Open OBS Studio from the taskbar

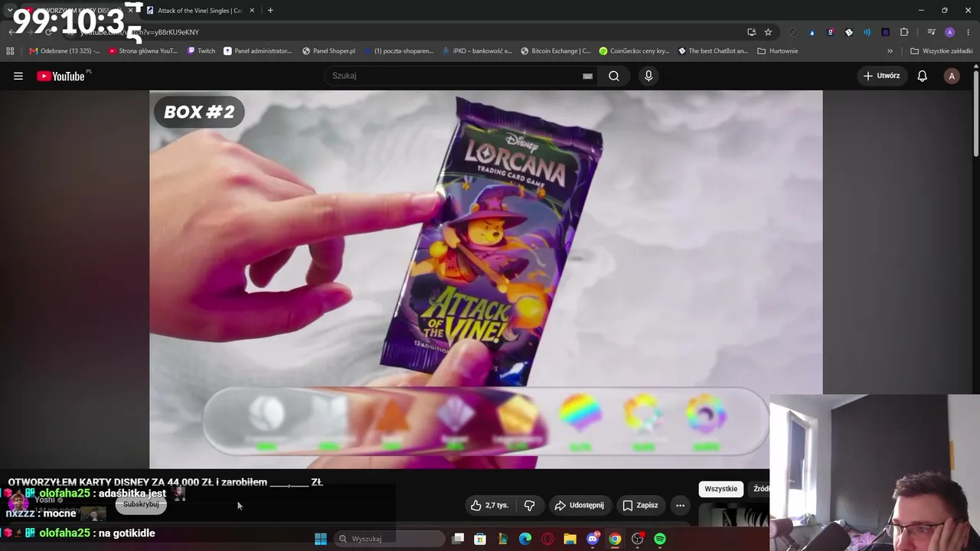tap(637, 539)
